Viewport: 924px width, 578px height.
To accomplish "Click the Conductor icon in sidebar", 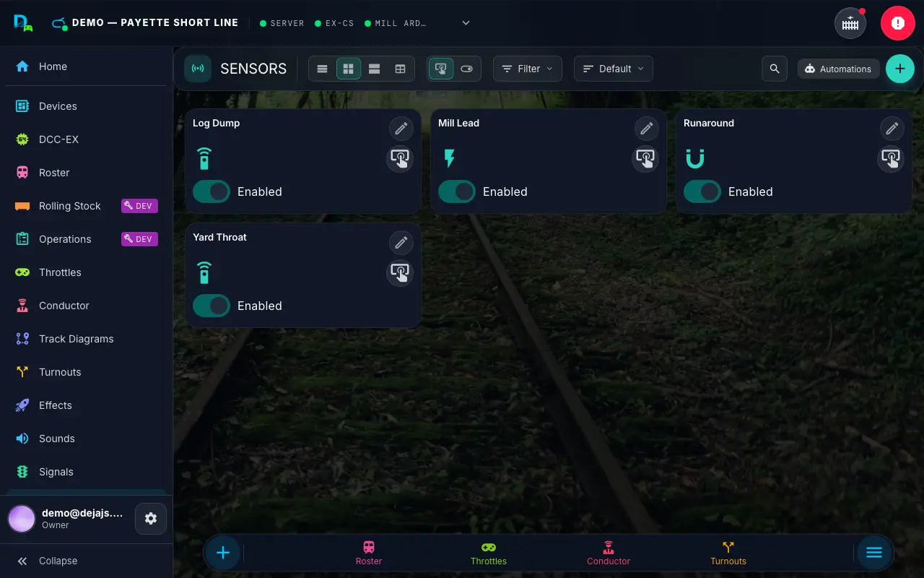I will [22, 306].
